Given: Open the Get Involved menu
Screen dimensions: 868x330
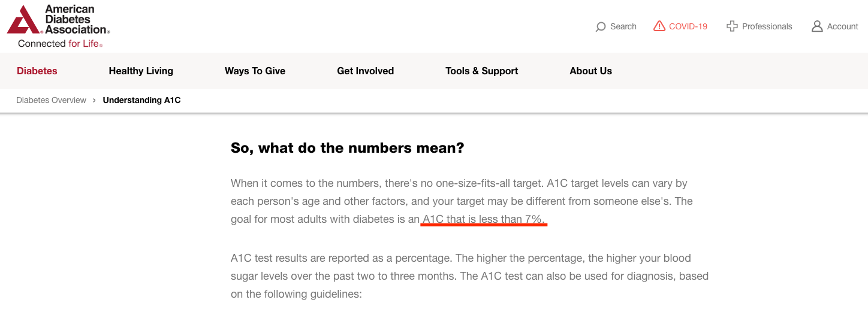Looking at the screenshot, I should (365, 71).
